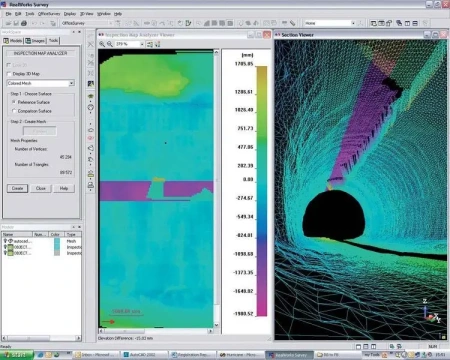The width and height of the screenshot is (450, 360).
Task: Open the Window menu
Action: click(x=104, y=14)
